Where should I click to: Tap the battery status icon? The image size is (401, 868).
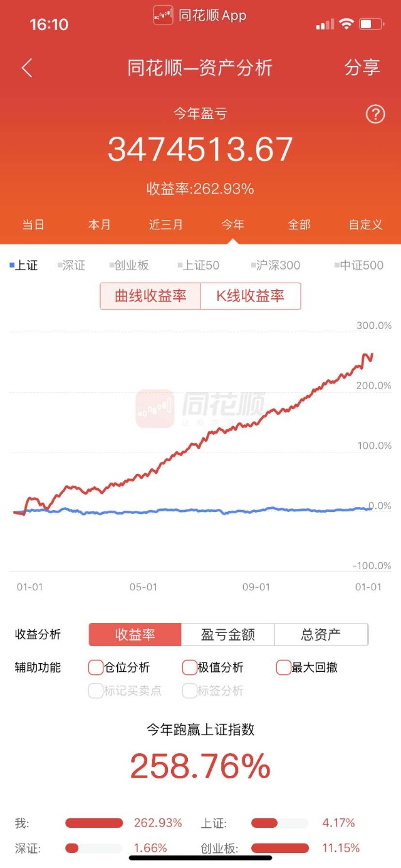[372, 24]
